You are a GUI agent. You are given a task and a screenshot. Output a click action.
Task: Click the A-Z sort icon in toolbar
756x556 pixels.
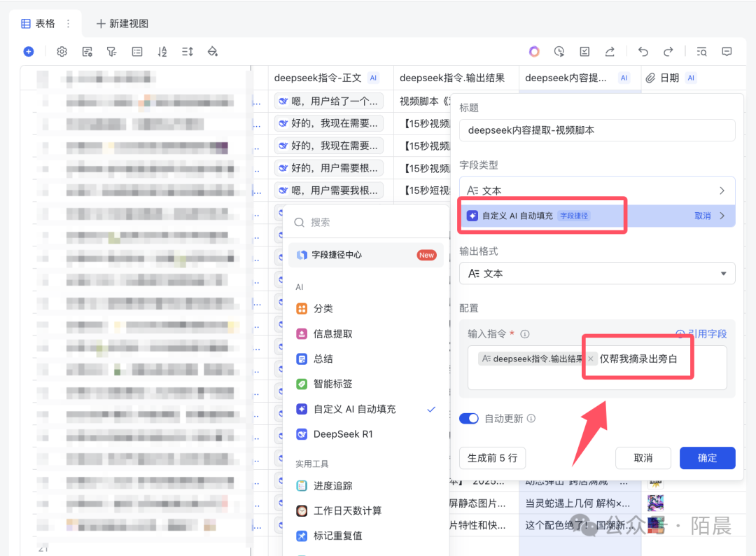coord(162,52)
